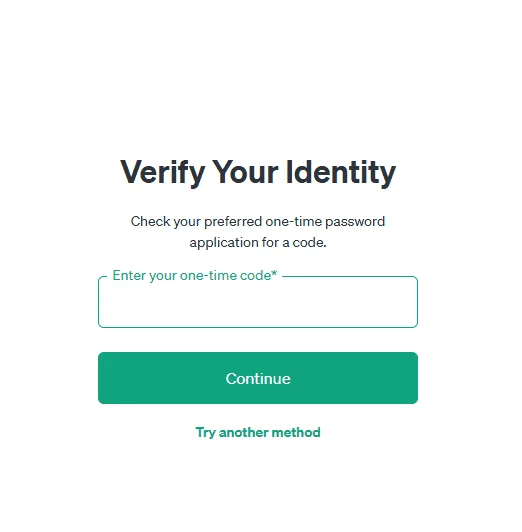Click the word 'method' in the green link
Image resolution: width=522 pixels, height=532 pixels.
(296, 432)
